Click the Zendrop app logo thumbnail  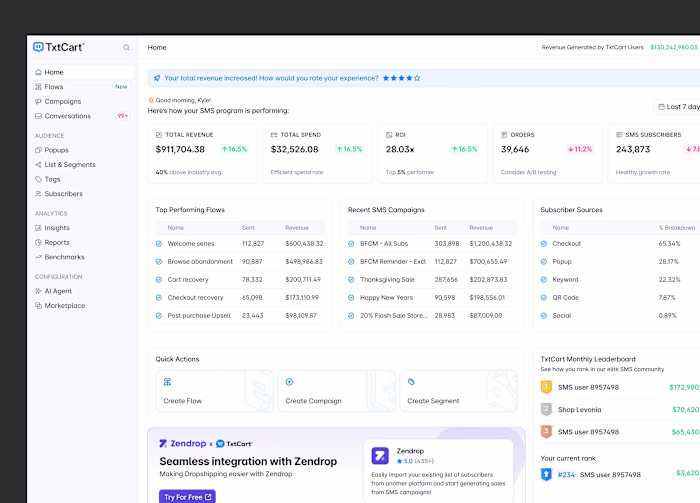(x=380, y=456)
